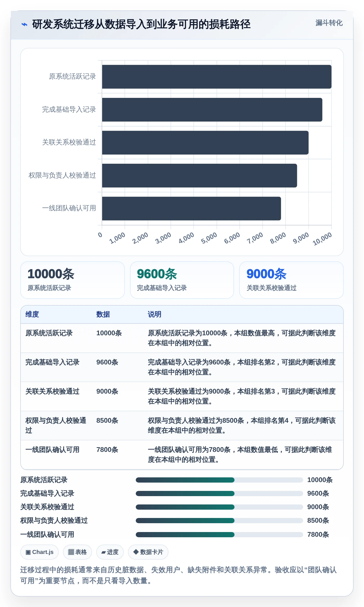Click the 5,000 x-axis tick label
The image size is (364, 607).
[x=209, y=238]
